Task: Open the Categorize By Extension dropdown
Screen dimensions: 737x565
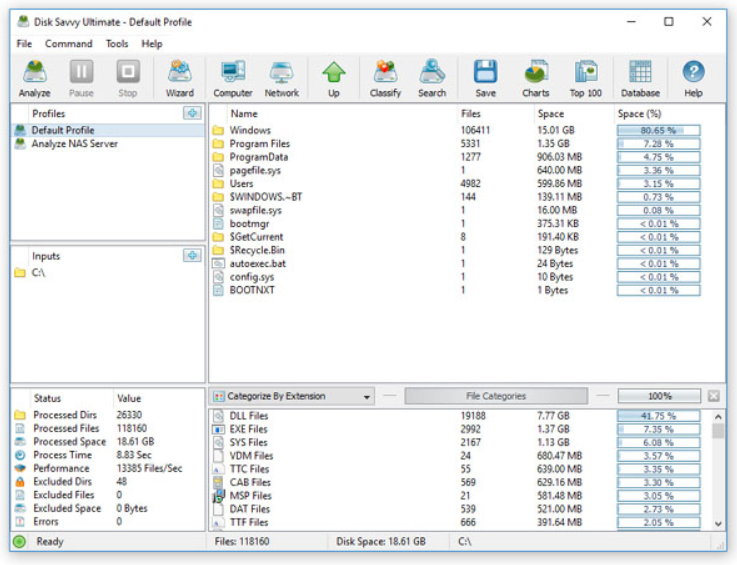Action: tap(291, 396)
